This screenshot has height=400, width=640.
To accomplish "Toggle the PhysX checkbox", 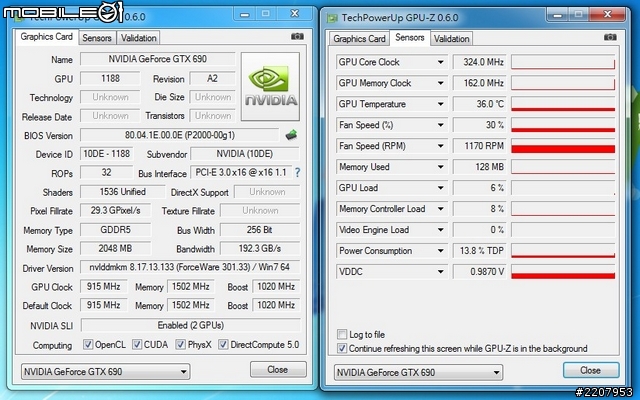I will click(x=180, y=344).
